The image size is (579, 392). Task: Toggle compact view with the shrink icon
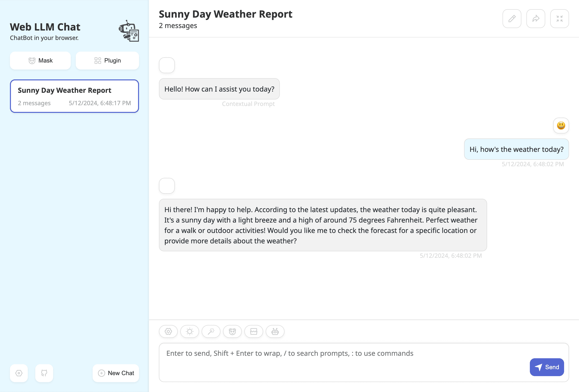[x=560, y=18]
